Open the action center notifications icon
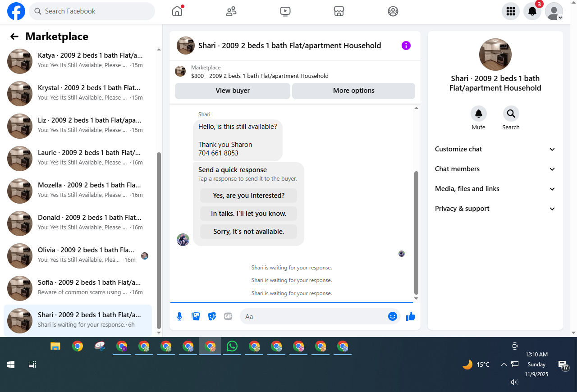Image resolution: width=577 pixels, height=392 pixels. tap(563, 365)
